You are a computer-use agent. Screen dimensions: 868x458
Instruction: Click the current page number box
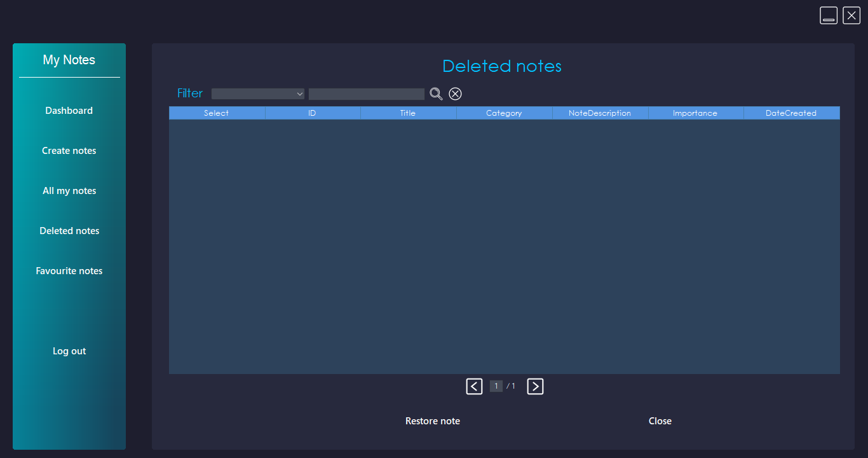496,386
